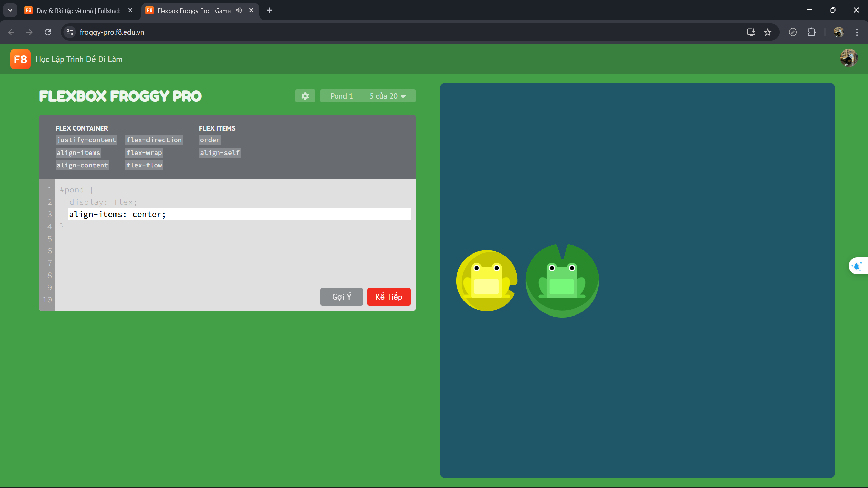The width and height of the screenshot is (868, 488).
Task: Select the flex-direction property tag
Action: [154, 140]
